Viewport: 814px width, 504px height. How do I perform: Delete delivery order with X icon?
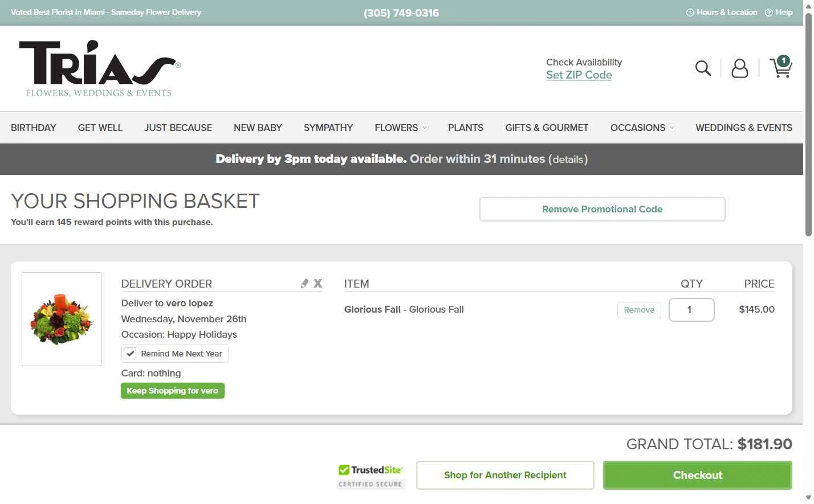pos(318,283)
